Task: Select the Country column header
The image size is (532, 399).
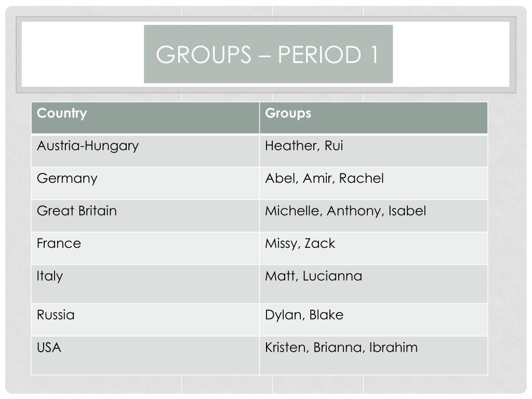Action: tap(145, 118)
